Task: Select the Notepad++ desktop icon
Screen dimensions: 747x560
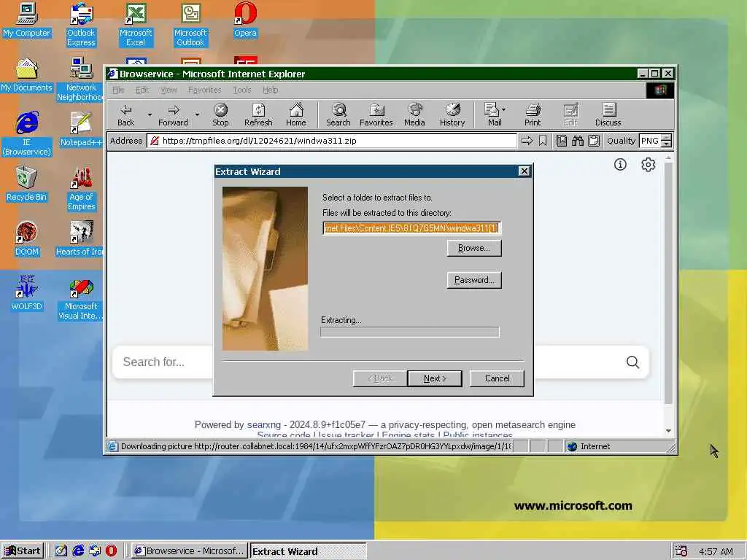Action: (x=81, y=129)
